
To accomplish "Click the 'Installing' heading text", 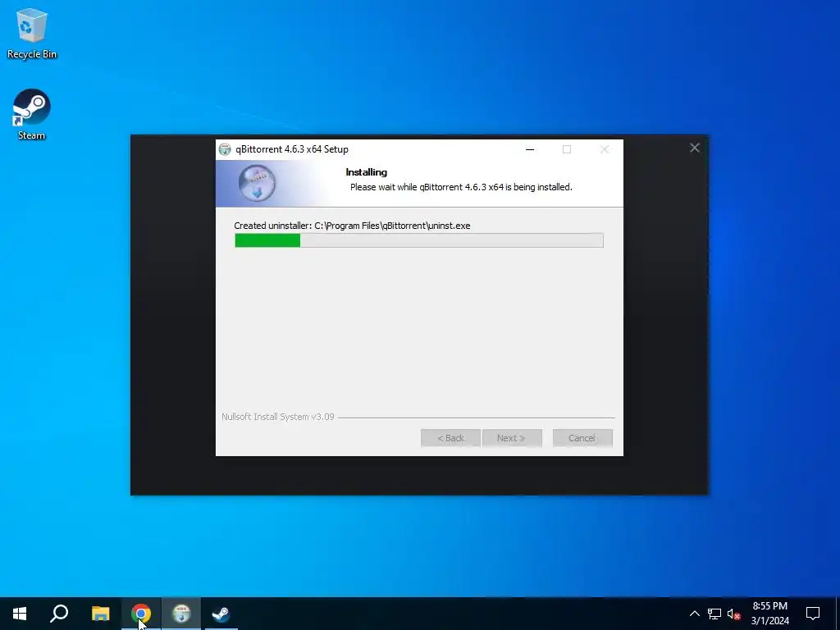I will click(x=367, y=172).
